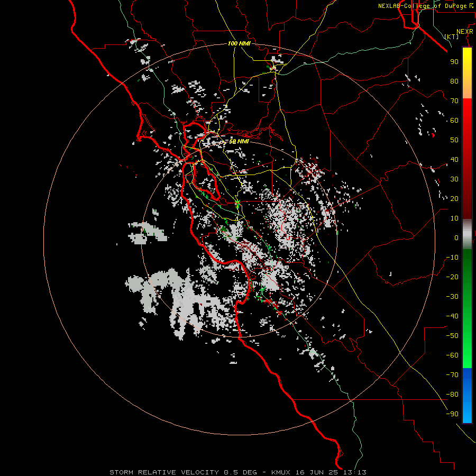Click the -50 value on the velocity scale

pos(452,335)
